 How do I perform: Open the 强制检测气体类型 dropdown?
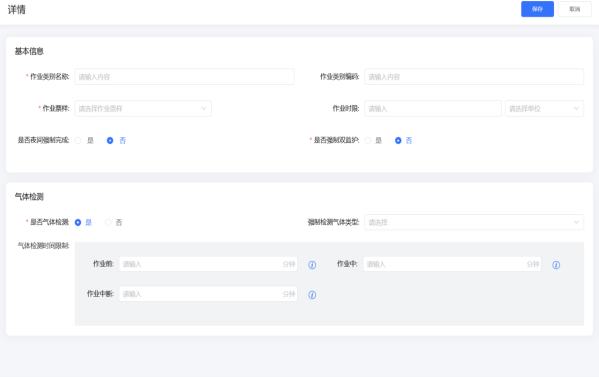pyautogui.click(x=474, y=222)
